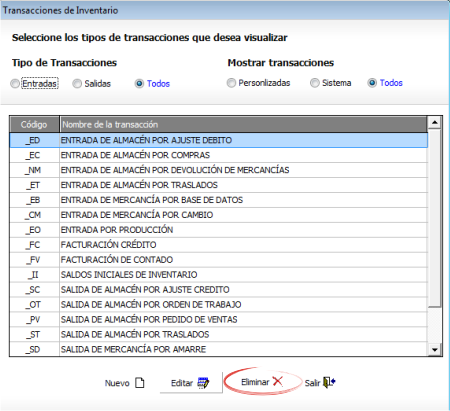
Task: Select the Personlizadas radio button
Action: 231,83
